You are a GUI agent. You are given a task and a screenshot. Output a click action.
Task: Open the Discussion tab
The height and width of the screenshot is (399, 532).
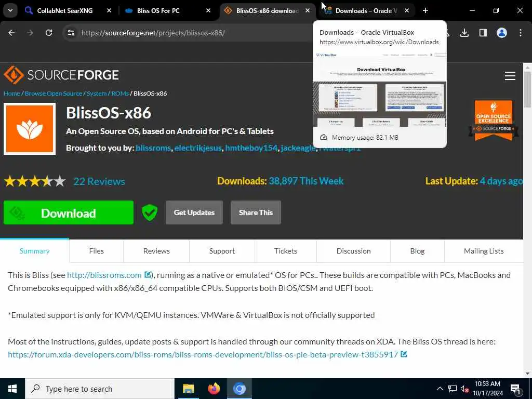(353, 251)
